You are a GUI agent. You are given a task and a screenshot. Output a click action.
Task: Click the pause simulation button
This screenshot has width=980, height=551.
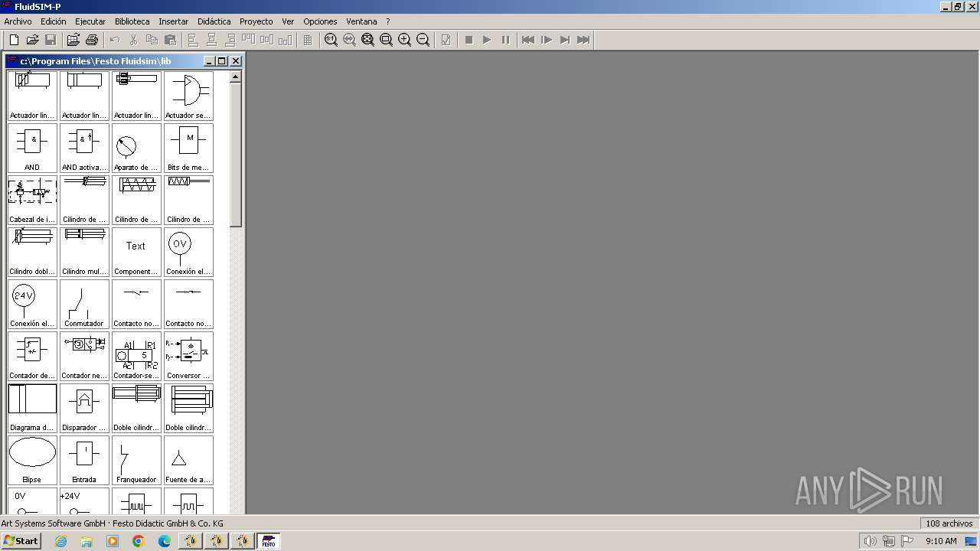click(505, 40)
